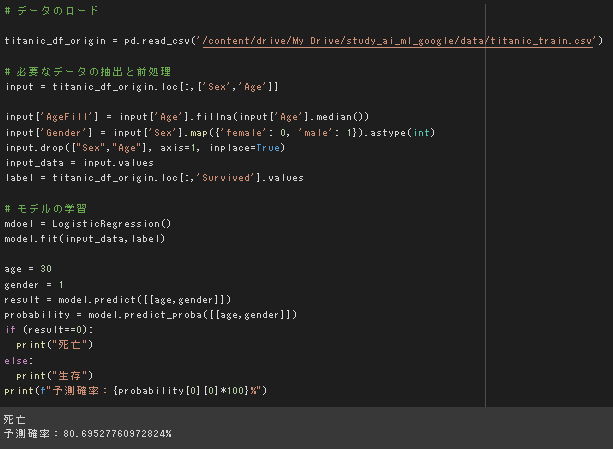
Task: Click the 死亡 output text
Action: pyautogui.click(x=15, y=419)
